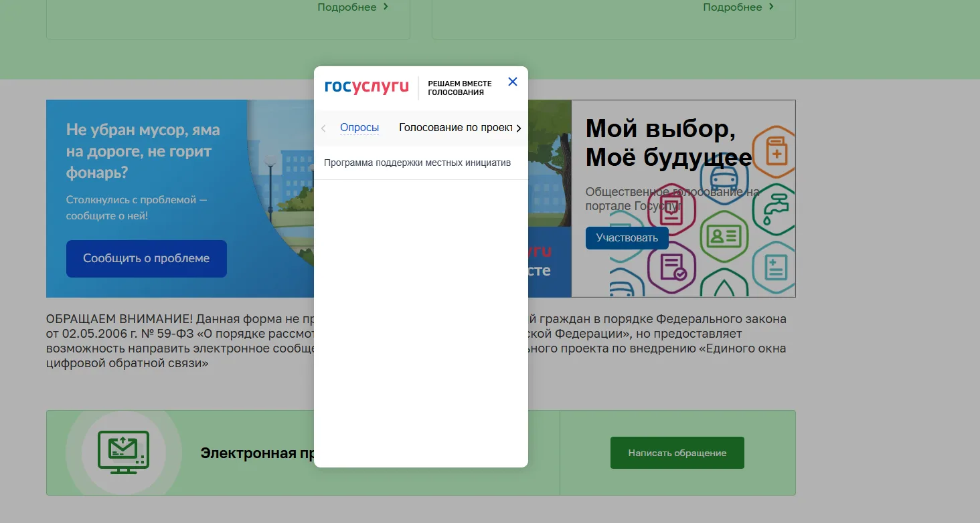This screenshot has width=980, height=523.
Task: Click the electronic reception computer icon
Action: 123,453
